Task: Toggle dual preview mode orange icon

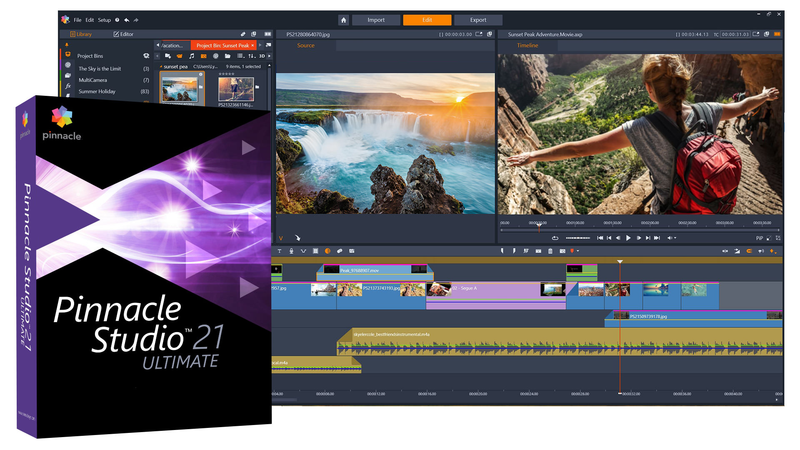Action: pos(777,34)
